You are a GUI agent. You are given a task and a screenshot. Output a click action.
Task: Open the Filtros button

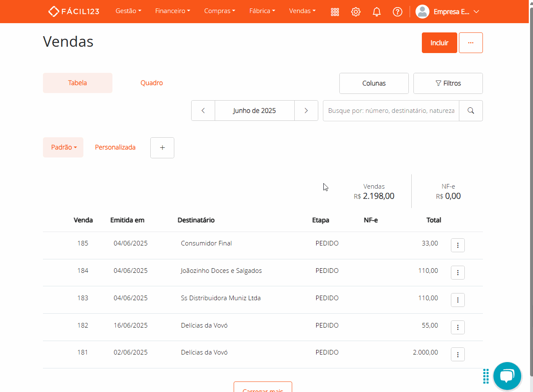pyautogui.click(x=448, y=83)
